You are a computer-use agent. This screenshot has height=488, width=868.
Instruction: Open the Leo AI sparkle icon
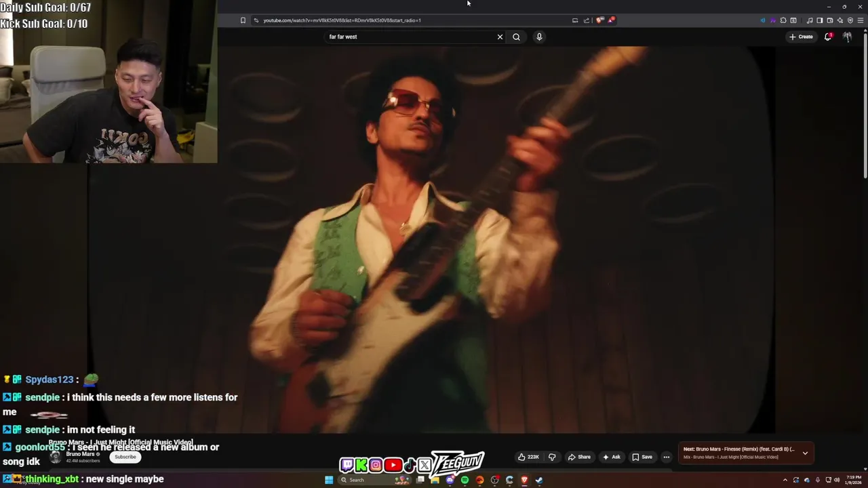[x=840, y=20]
